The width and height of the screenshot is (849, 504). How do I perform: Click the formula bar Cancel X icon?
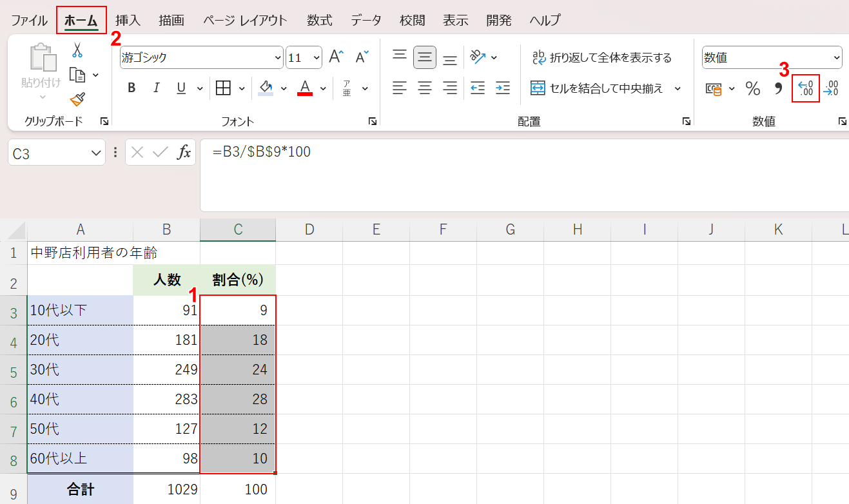click(x=137, y=152)
